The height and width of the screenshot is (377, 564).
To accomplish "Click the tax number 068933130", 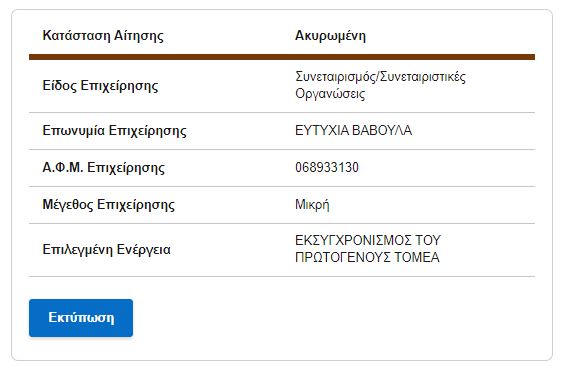I will coord(327,168).
